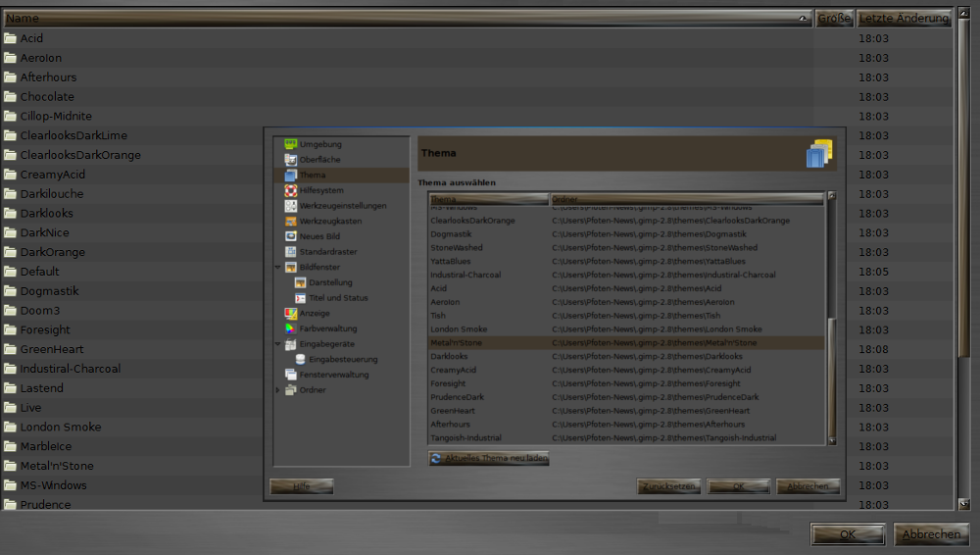Select the Oberfläche icon in the sidebar
The height and width of the screenshot is (555, 980).
290,160
